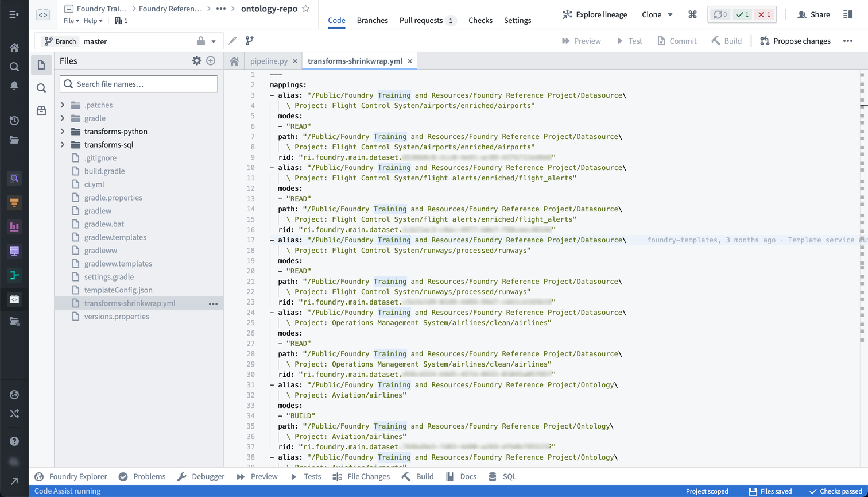Click the Propose changes button

pyautogui.click(x=795, y=41)
